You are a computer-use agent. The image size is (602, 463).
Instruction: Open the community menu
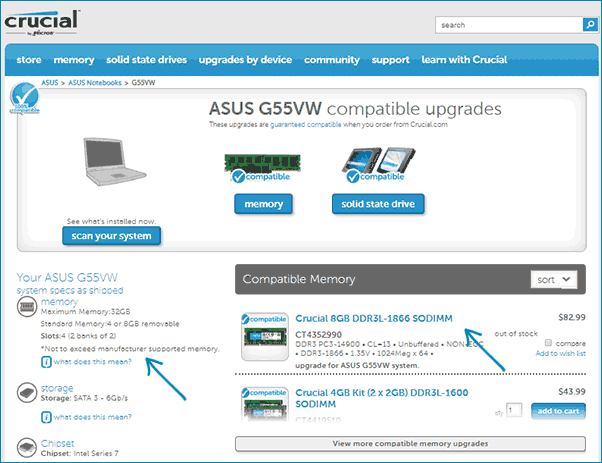332,60
